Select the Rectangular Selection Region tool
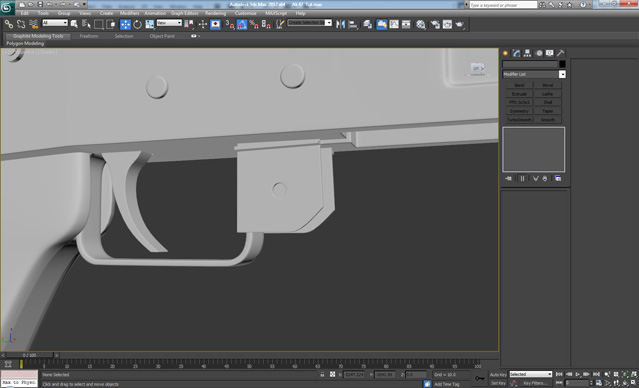Image resolution: width=639 pixels, height=388 pixels. [99, 24]
